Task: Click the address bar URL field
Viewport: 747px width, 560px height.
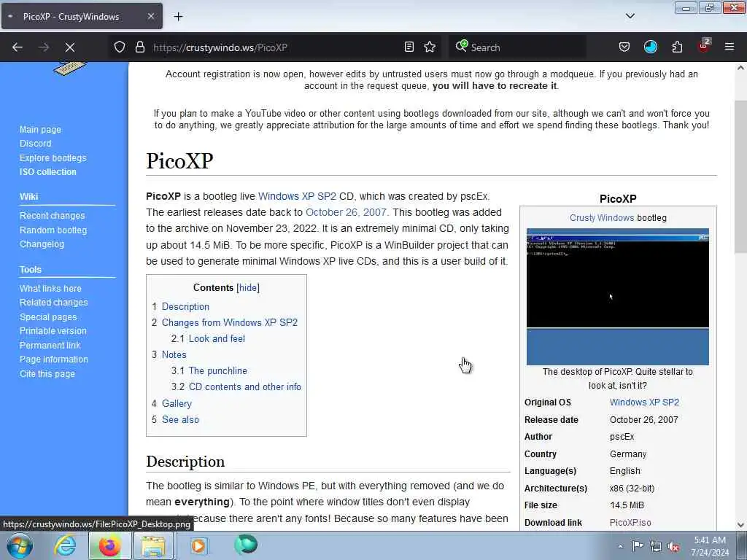Action: click(x=274, y=47)
